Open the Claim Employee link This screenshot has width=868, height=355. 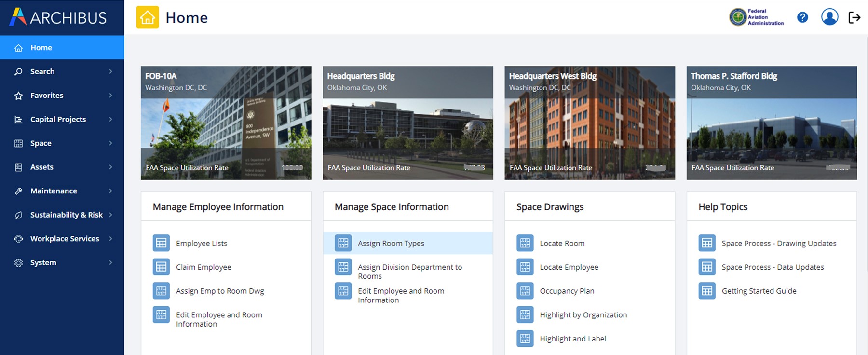[203, 267]
